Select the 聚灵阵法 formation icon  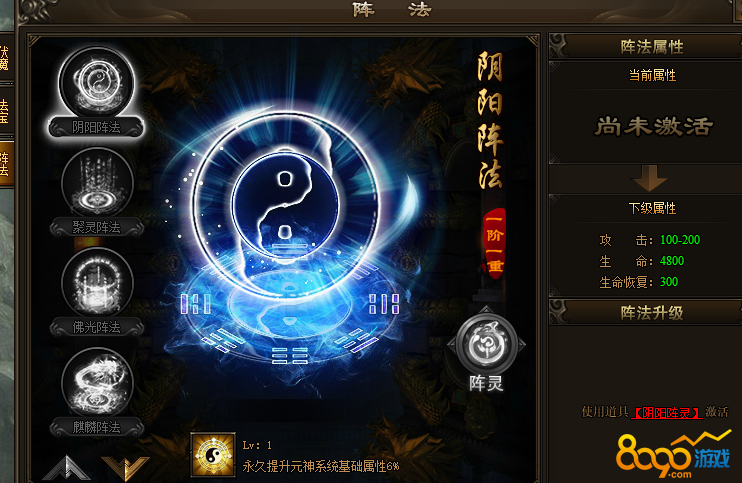click(x=97, y=182)
